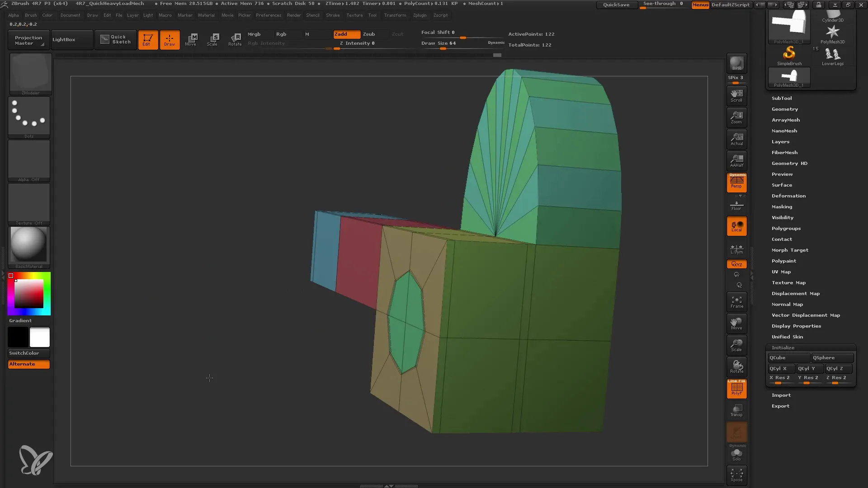
Task: Select the white secondary color swatch
Action: pos(40,337)
